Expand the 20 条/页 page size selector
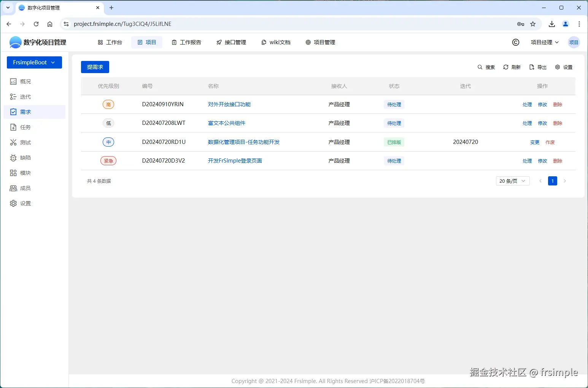Viewport: 588px width, 388px height. point(512,181)
